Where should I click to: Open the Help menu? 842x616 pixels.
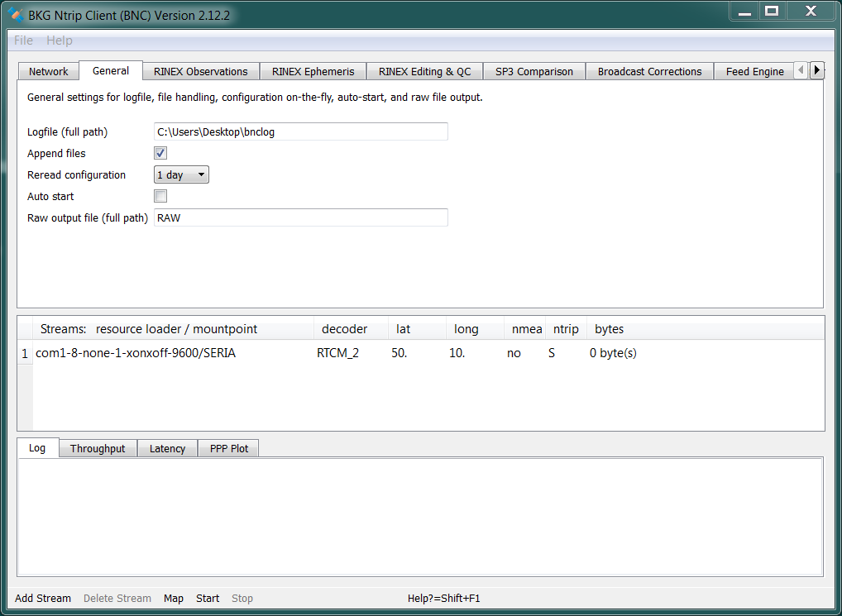point(59,41)
